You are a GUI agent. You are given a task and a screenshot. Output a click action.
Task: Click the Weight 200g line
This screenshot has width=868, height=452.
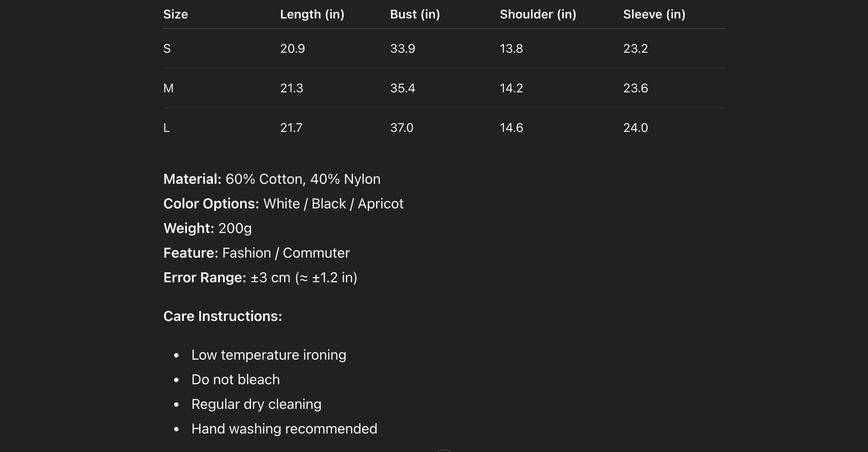click(207, 228)
